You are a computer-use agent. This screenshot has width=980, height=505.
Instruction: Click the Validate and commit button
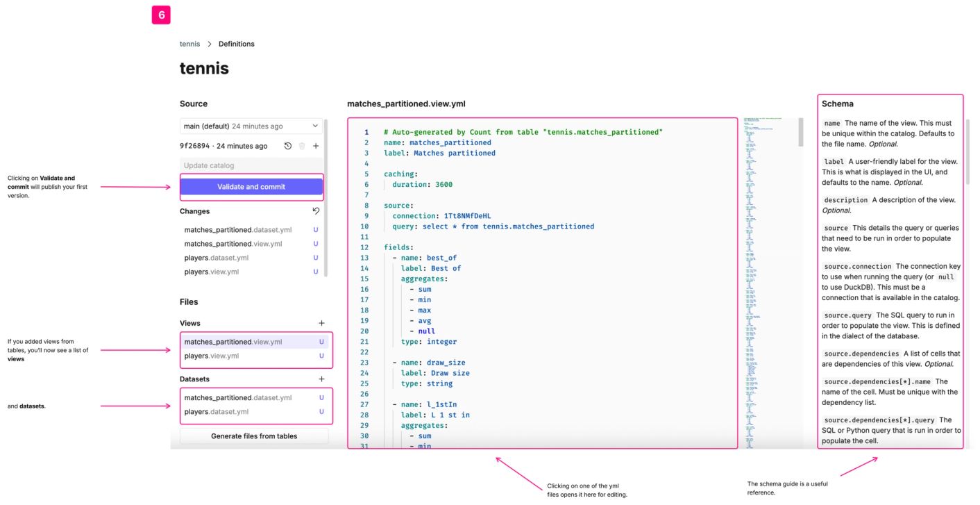pos(251,187)
